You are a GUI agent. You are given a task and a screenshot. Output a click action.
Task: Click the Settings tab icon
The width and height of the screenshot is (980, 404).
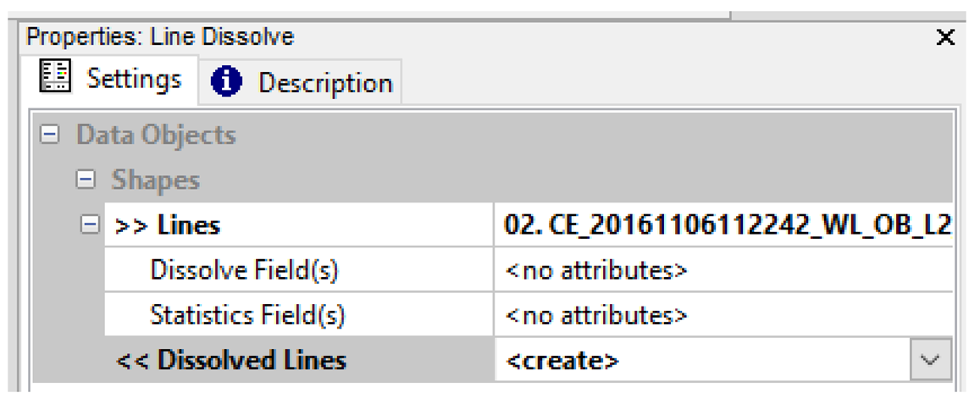pyautogui.click(x=57, y=78)
